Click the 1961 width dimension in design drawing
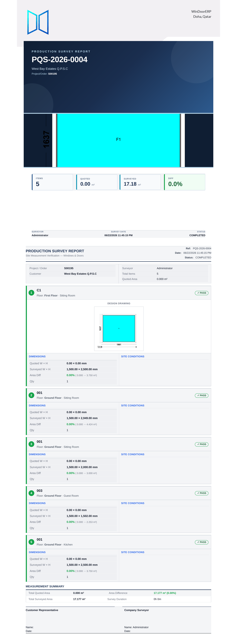 click(x=119, y=345)
